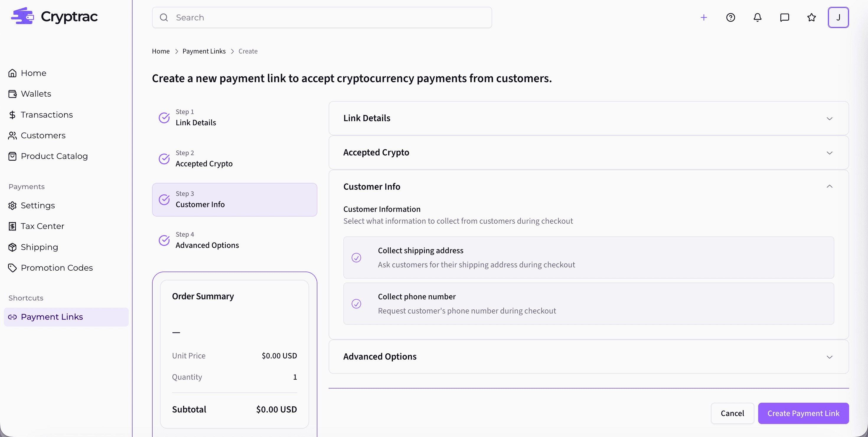Click inside the Search field
This screenshot has height=437, width=868.
pyautogui.click(x=322, y=17)
